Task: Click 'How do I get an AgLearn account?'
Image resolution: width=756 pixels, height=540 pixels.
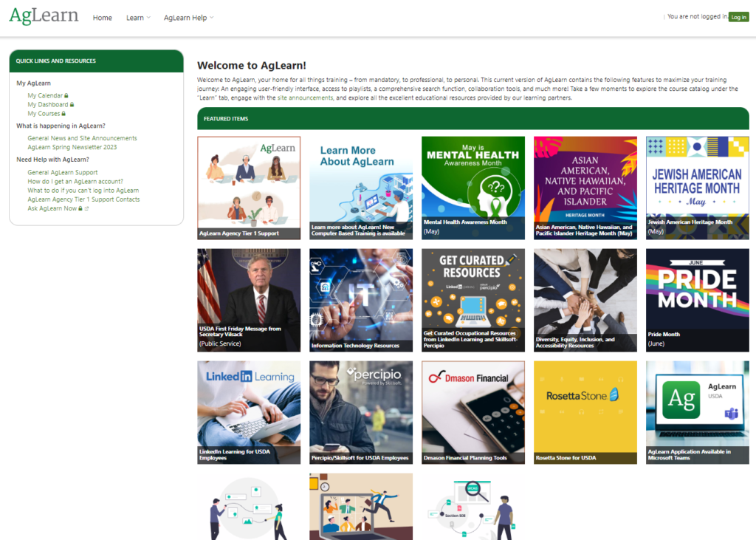Action: [x=75, y=182]
